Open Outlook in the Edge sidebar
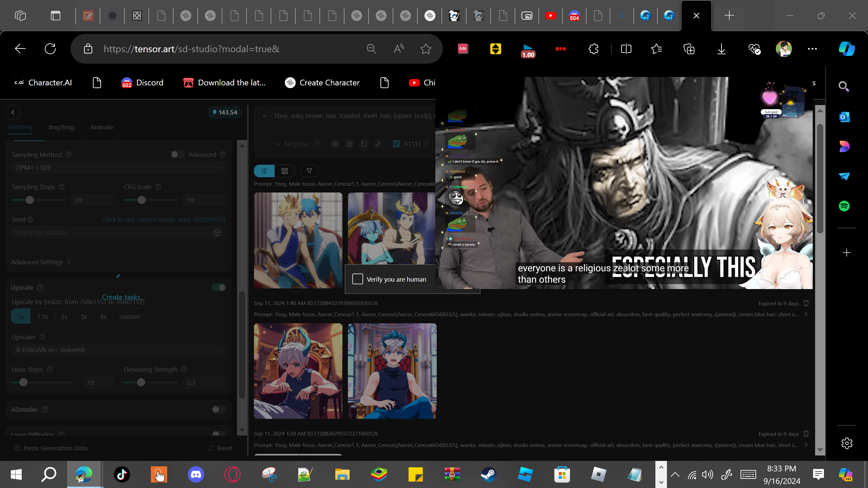The height and width of the screenshot is (488, 868). click(844, 117)
